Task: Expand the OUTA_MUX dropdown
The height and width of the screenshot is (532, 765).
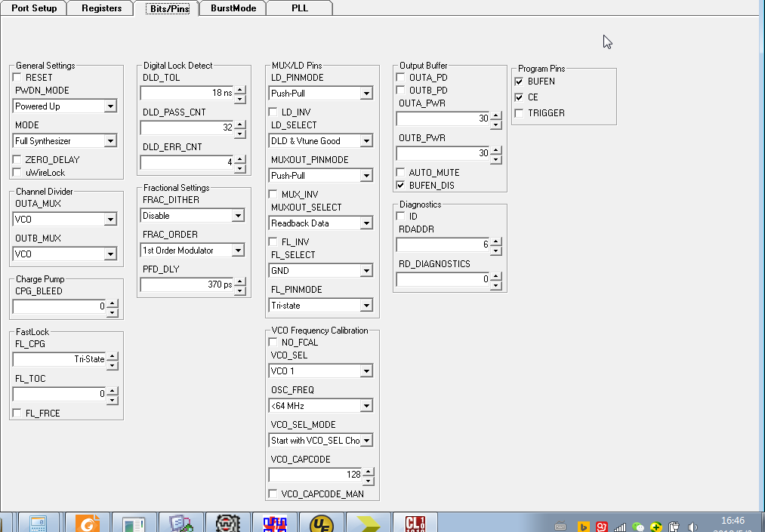Action: tap(110, 220)
